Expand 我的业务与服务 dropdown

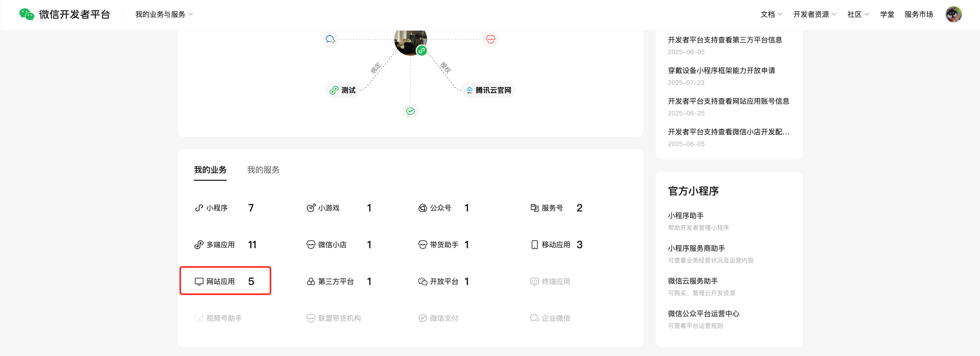coord(164,15)
